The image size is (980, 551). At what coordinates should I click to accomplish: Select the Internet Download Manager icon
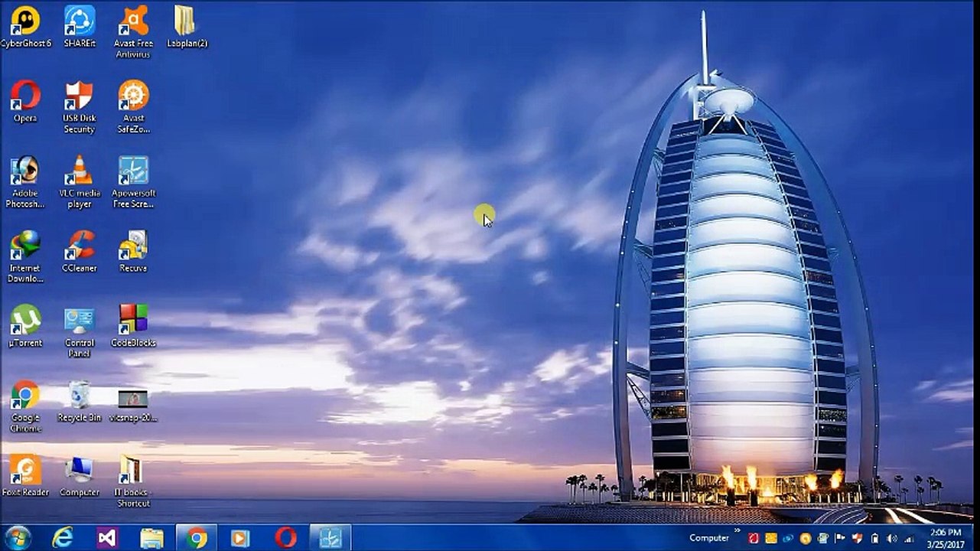pyautogui.click(x=25, y=257)
